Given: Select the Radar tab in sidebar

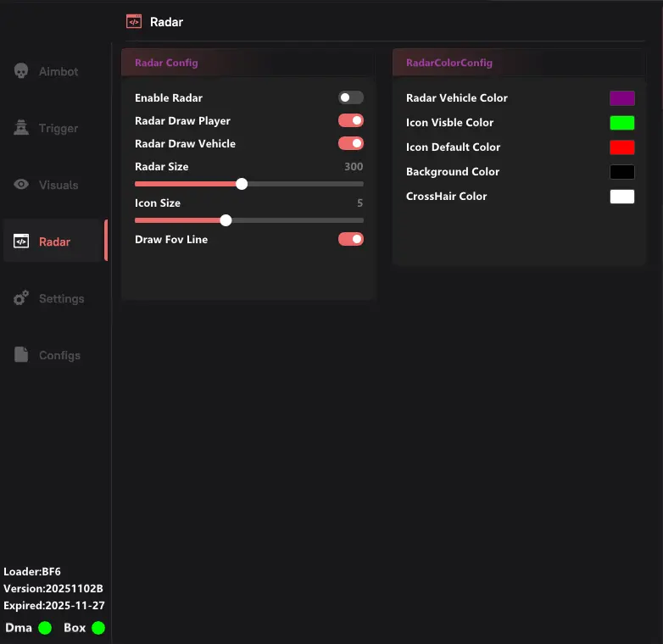Looking at the screenshot, I should (54, 241).
